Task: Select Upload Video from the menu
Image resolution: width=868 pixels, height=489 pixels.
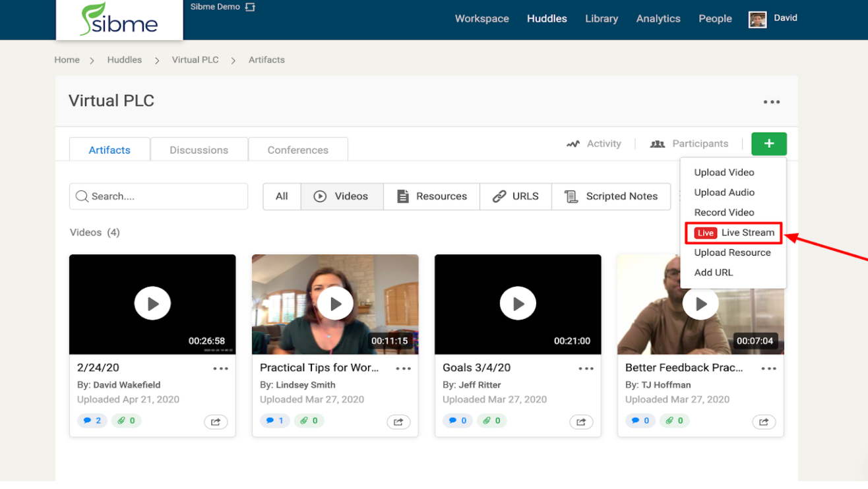Action: click(724, 173)
